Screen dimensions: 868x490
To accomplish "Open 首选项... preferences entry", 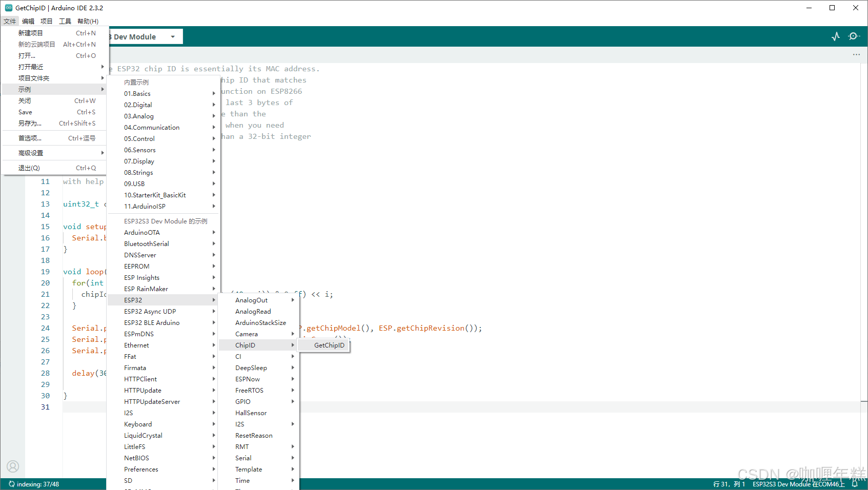I will click(x=54, y=138).
